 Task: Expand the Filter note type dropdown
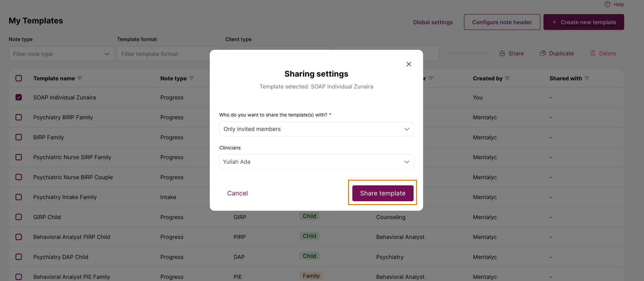click(61, 54)
